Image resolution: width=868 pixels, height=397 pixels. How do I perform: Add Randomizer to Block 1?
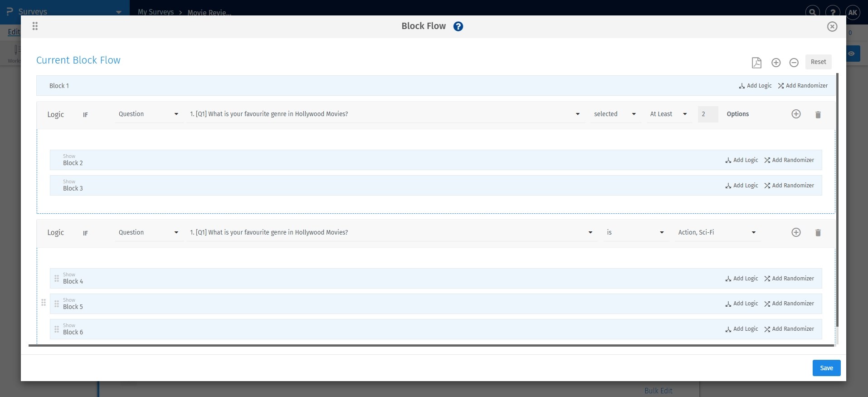[803, 86]
